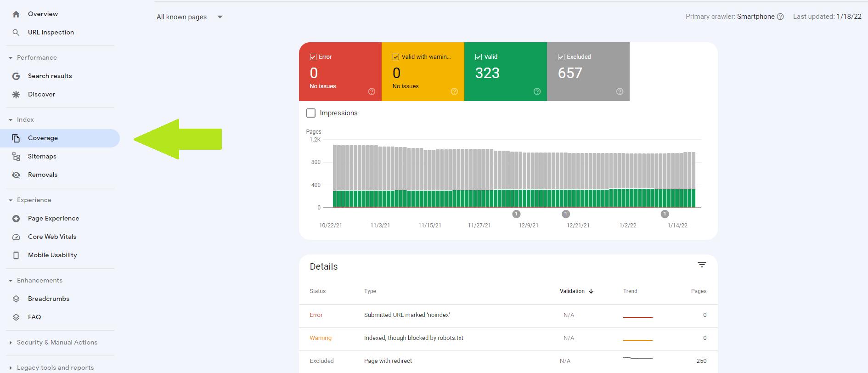Click the Overview home icon

click(16, 14)
